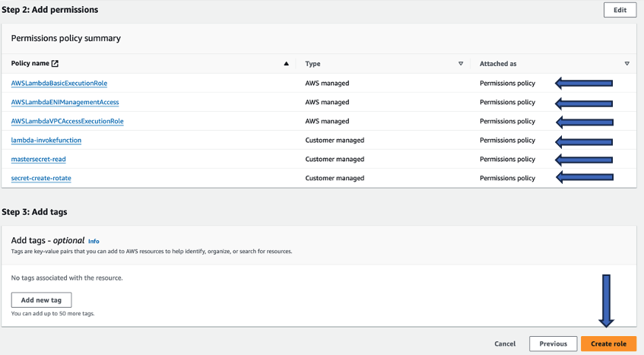Click the No tags associated message

[67, 278]
